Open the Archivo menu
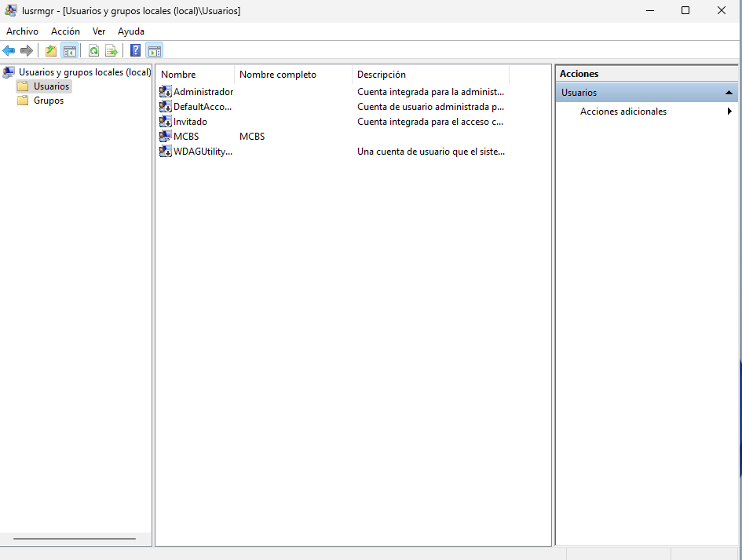Viewport: 742px width, 560px height. (22, 31)
